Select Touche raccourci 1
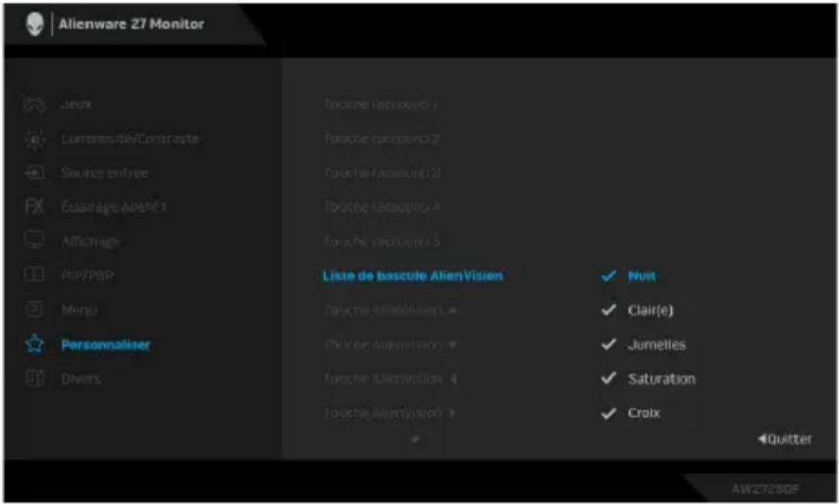The width and height of the screenshot is (839, 504). pyautogui.click(x=381, y=104)
